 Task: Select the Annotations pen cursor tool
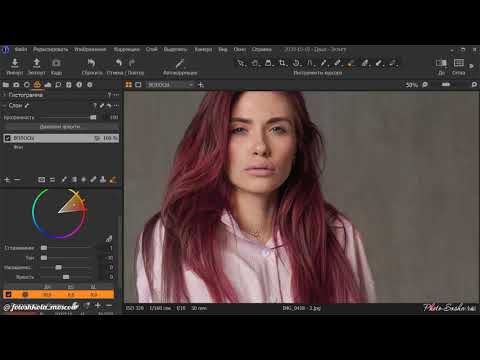tap(379, 63)
